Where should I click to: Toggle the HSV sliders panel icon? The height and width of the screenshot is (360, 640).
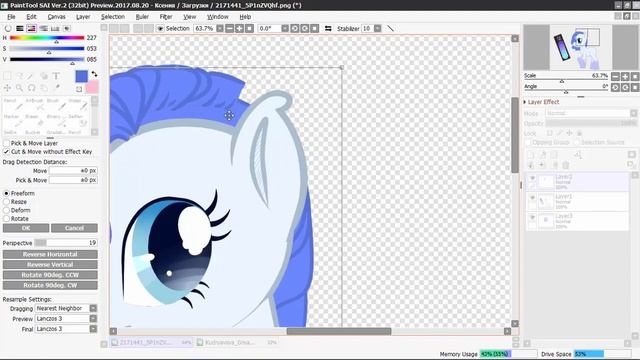click(31, 28)
